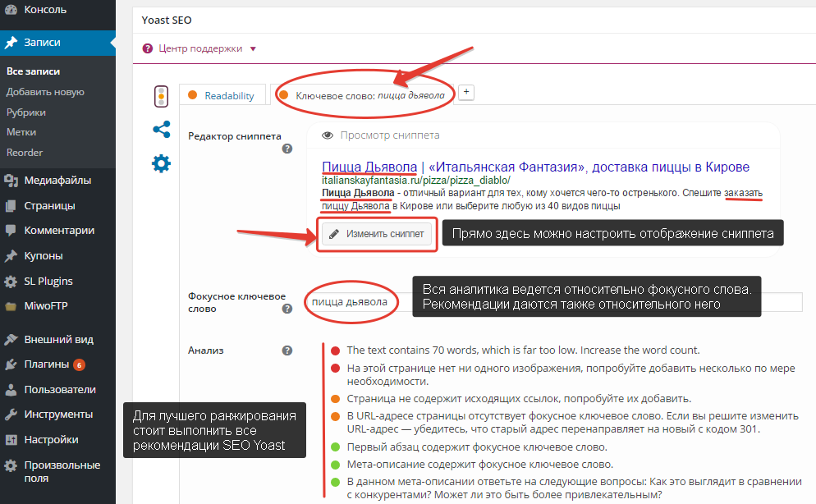Viewport: 816px width, 504px height.
Task: Open Yoast social share settings icon
Action: 162,130
